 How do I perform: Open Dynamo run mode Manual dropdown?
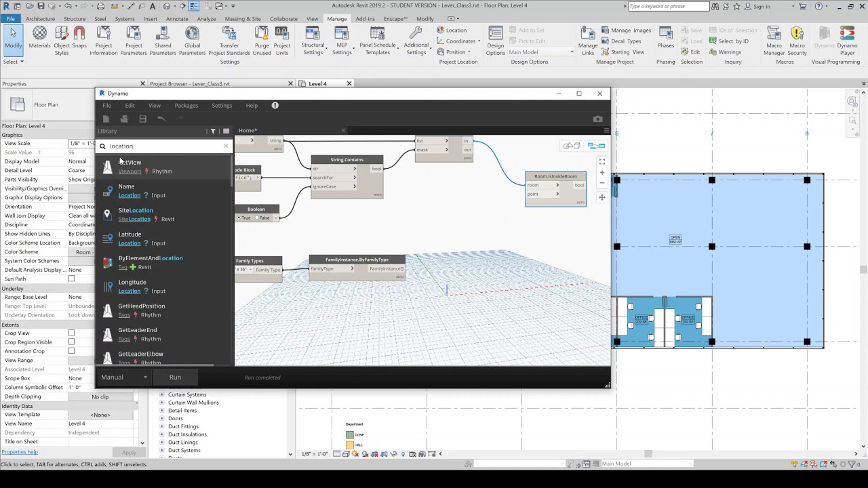point(124,378)
